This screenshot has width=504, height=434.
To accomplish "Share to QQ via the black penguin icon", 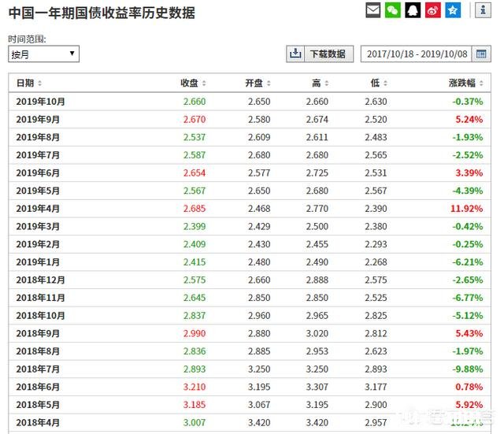I will point(413,10).
